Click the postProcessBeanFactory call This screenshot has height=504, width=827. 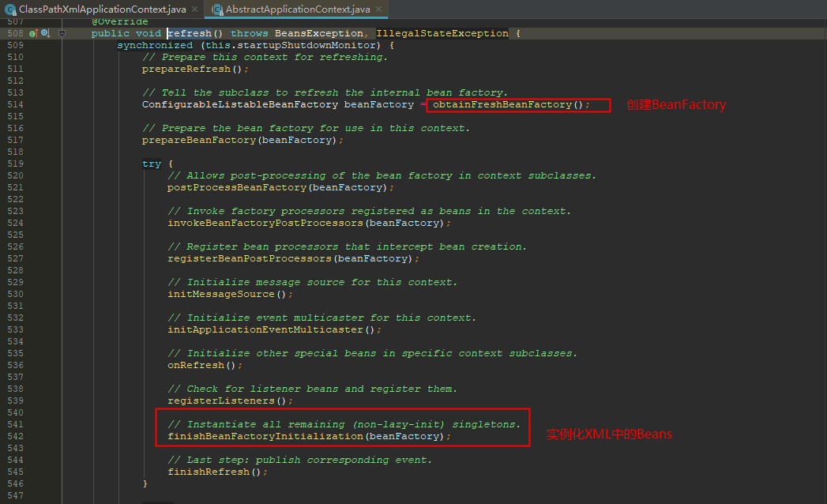tap(237, 187)
